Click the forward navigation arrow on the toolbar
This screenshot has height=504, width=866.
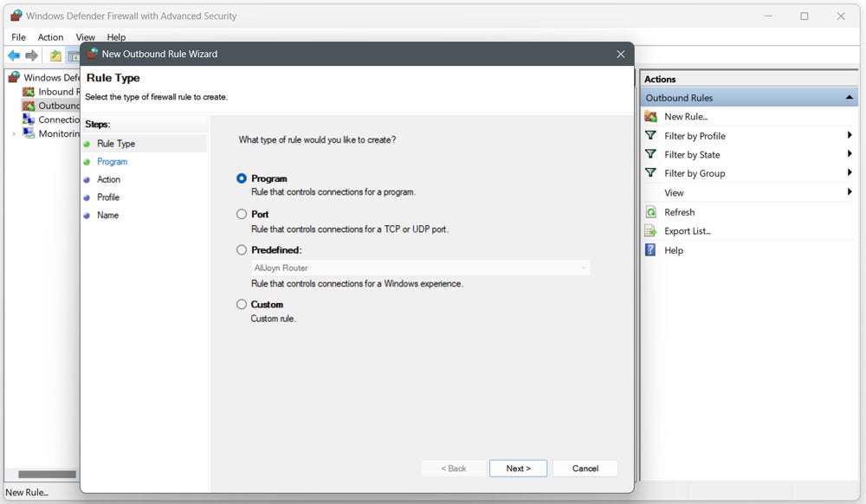[31, 55]
